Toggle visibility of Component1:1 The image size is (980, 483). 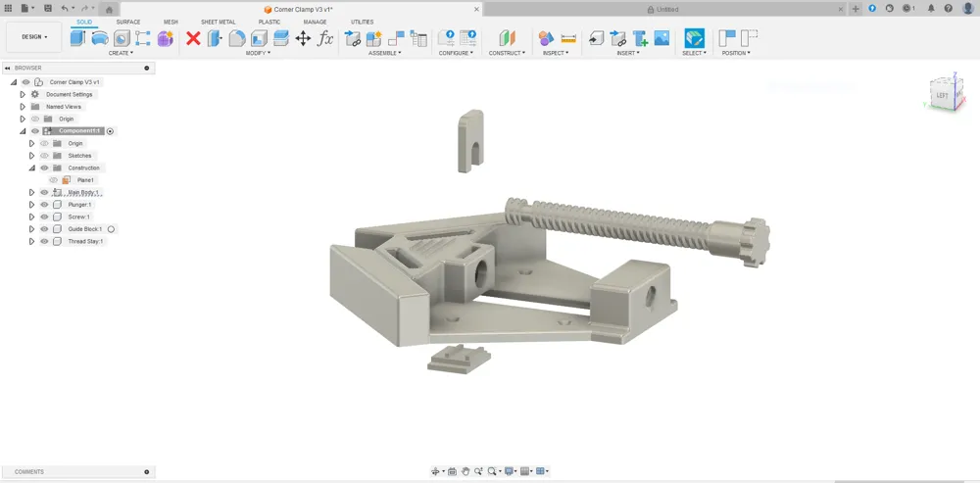click(35, 131)
